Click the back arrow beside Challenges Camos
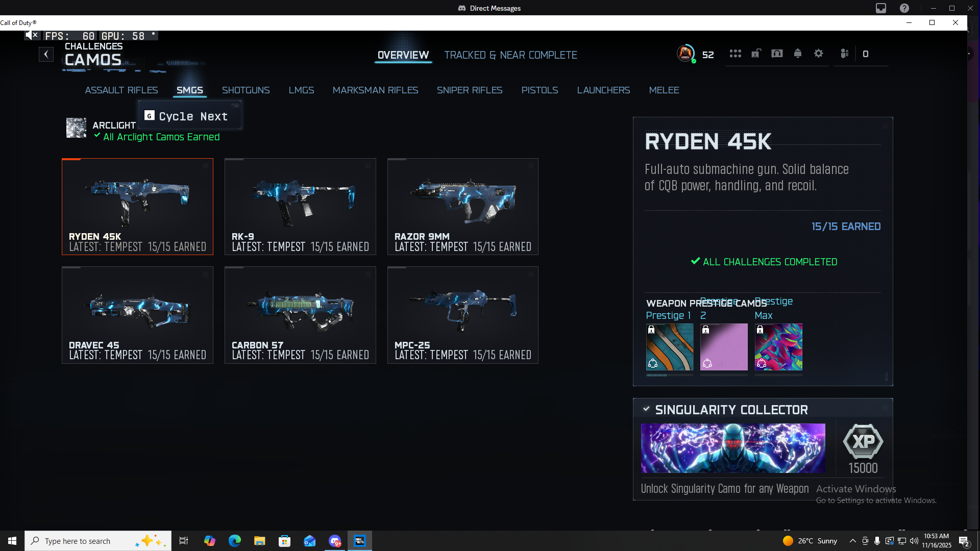This screenshot has height=551, width=980. pos(46,54)
